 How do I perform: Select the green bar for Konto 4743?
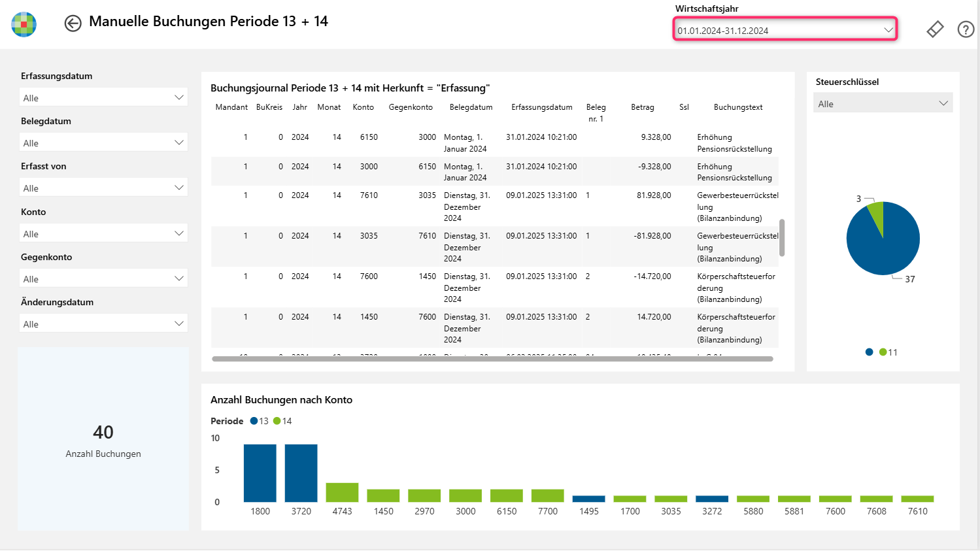[343, 492]
